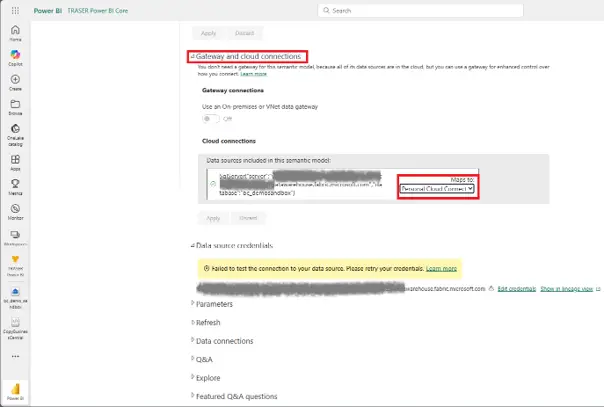Click into the Search box

(x=420, y=10)
